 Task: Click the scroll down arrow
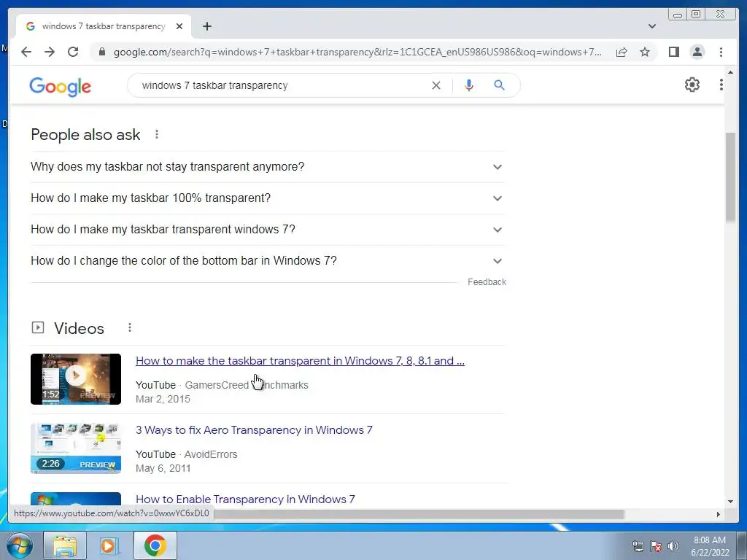pos(730,501)
